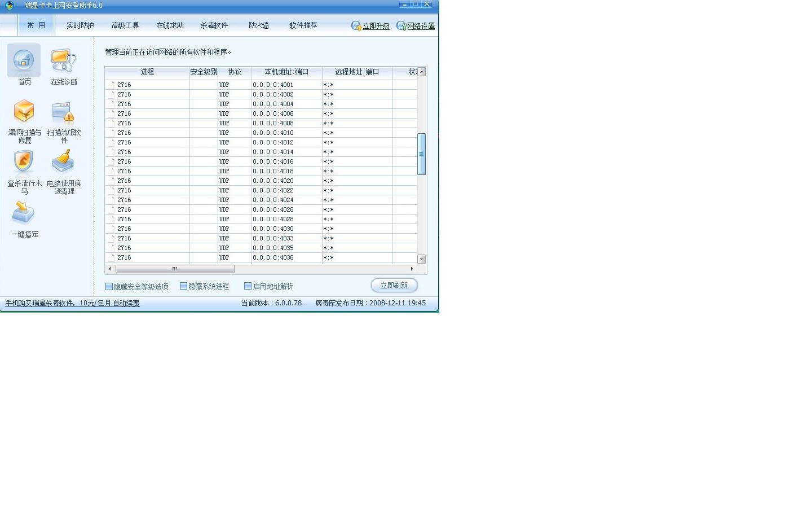Select the row with address 0.0.0.0:4035
Screen dimensions: 812x508
[x=261, y=248]
